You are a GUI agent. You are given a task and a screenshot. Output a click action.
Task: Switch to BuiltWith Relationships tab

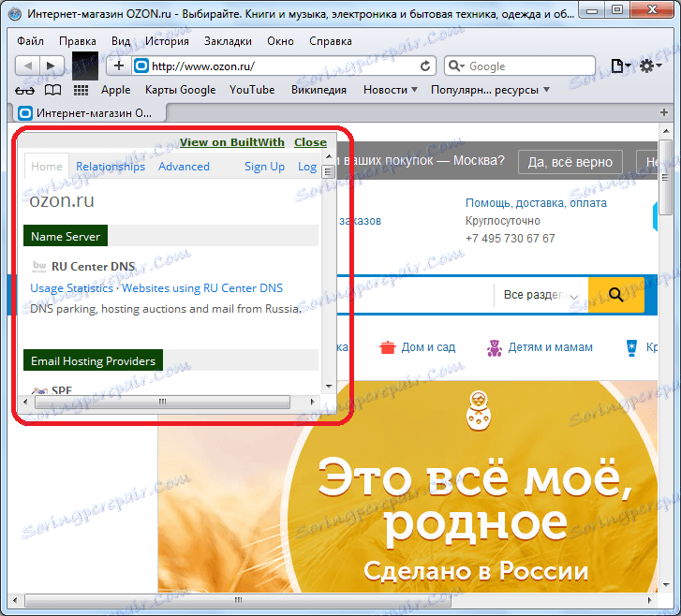(x=111, y=167)
